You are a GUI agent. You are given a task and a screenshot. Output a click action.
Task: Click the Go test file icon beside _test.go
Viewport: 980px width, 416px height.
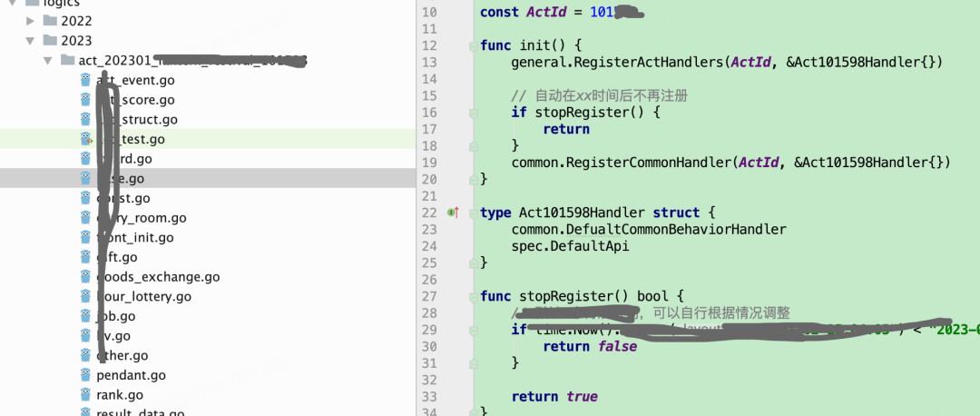point(85,139)
